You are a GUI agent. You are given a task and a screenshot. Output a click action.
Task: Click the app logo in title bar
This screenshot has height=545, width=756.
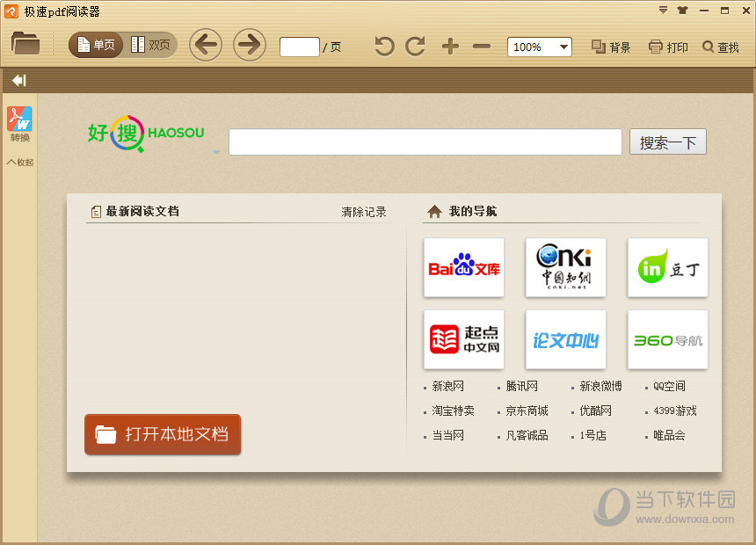11,11
